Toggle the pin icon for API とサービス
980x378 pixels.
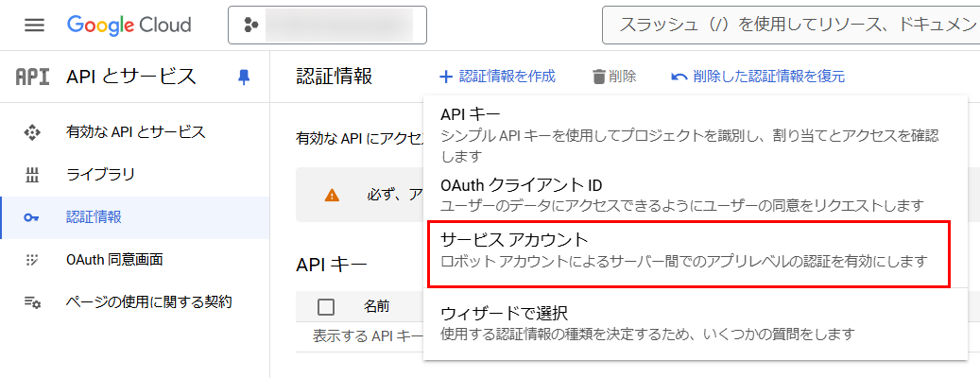point(244,77)
